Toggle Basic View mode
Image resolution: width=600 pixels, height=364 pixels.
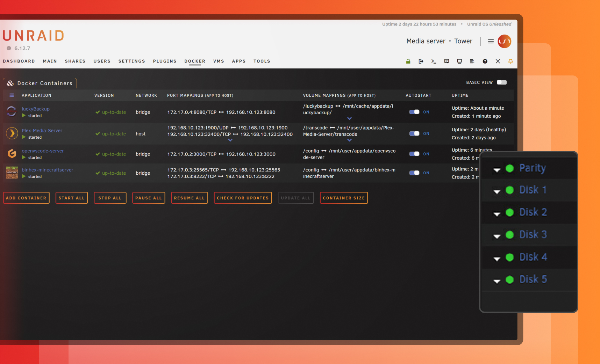[x=501, y=82]
